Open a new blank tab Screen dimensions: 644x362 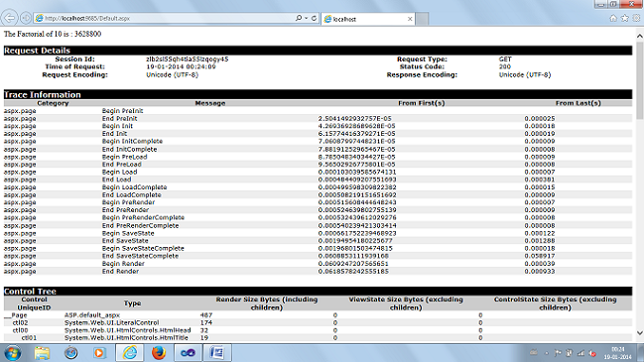coord(422,19)
